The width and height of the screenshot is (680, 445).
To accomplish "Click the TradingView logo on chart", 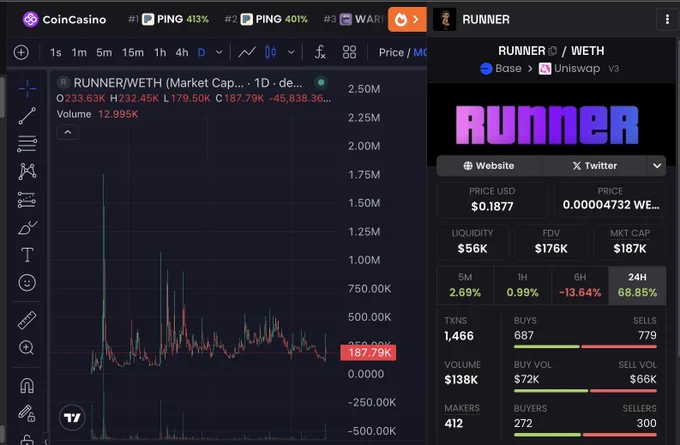I will pyautogui.click(x=72, y=418).
